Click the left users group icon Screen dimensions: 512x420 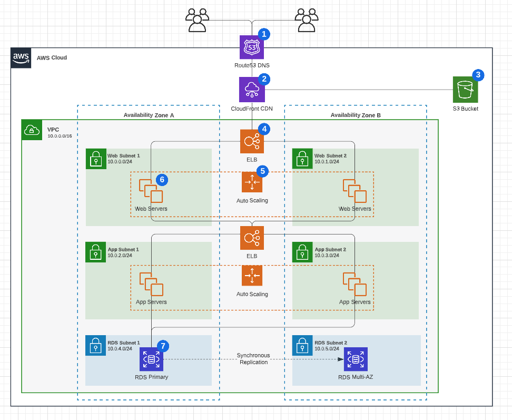197,20
